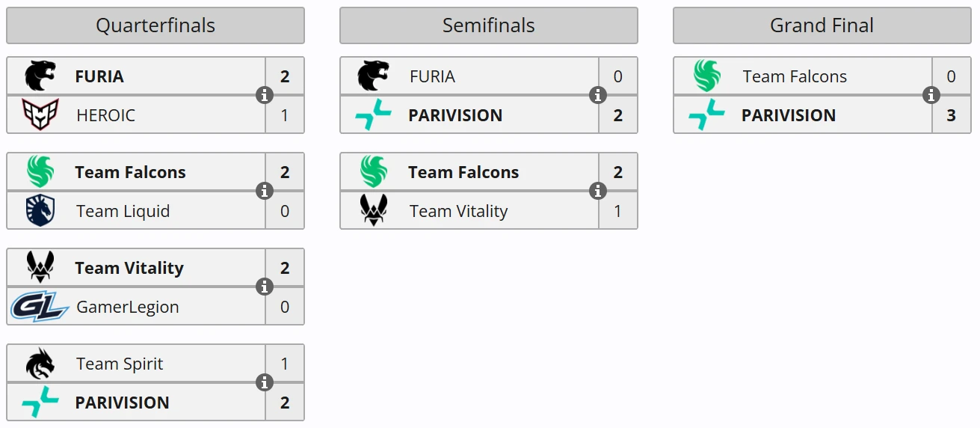Viewport: 980px width, 428px height.
Task: Open info for Team Vitality vs GamerLegion
Action: [x=264, y=287]
